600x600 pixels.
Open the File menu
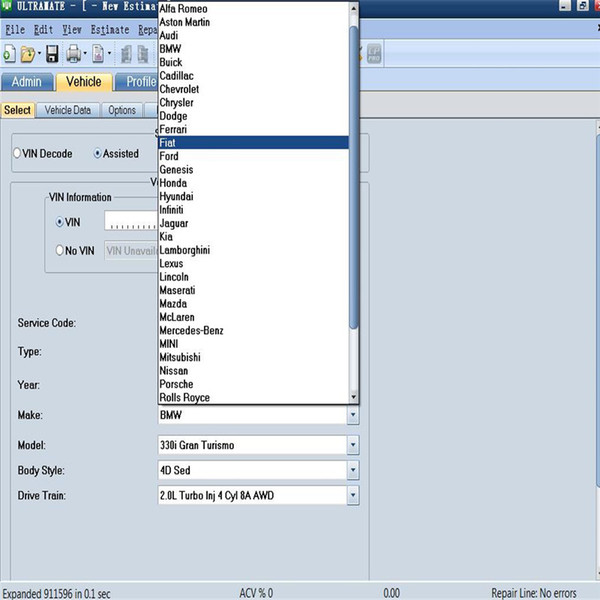[x=15, y=29]
